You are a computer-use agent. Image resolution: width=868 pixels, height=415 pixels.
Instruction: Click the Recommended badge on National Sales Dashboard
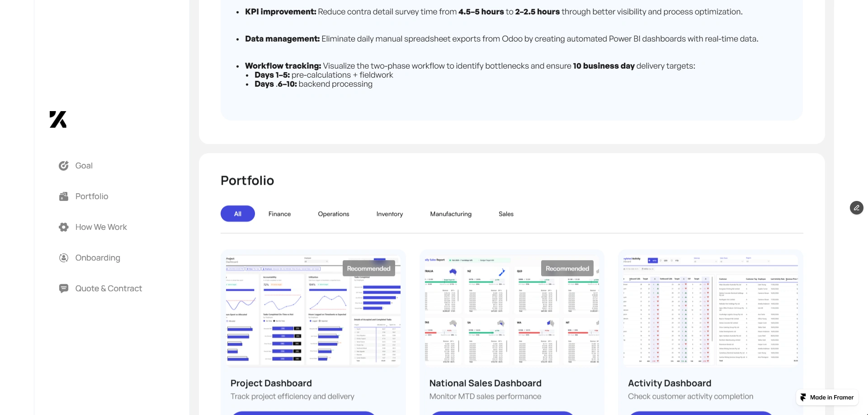click(x=567, y=268)
